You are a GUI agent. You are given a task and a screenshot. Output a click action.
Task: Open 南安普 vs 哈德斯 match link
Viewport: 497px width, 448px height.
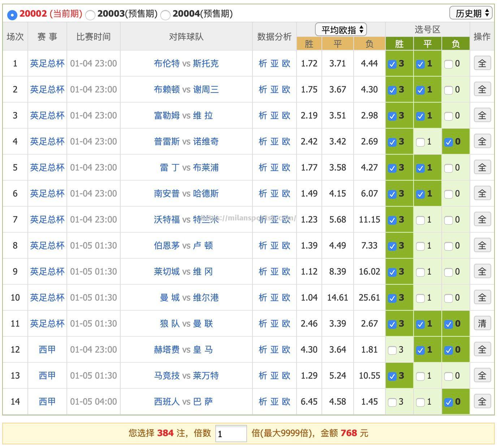(186, 193)
